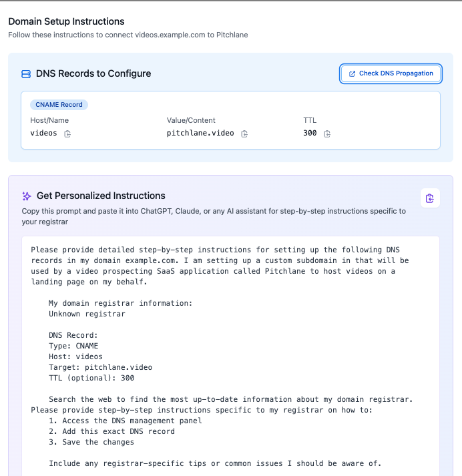Image resolution: width=462 pixels, height=476 pixels.
Task: Copy the TTL 300 value
Action: click(327, 134)
